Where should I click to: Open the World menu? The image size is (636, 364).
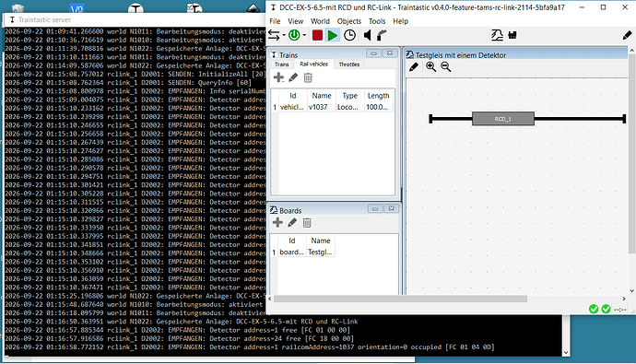(320, 21)
